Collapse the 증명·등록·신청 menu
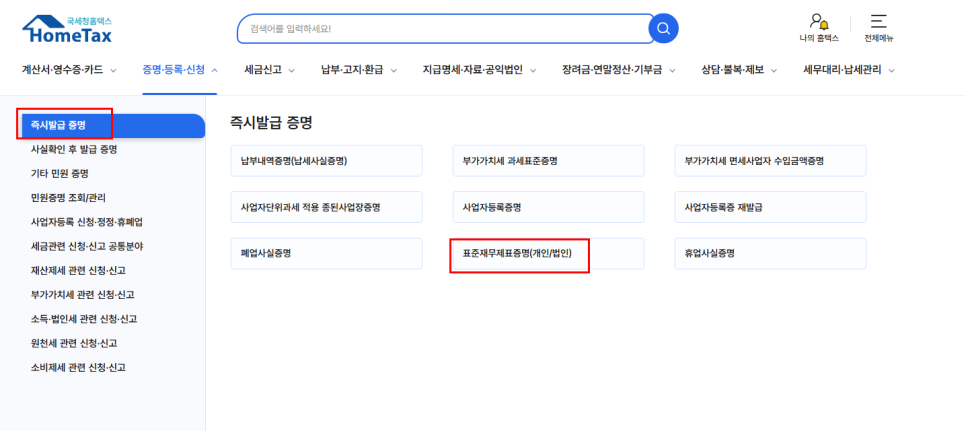 tap(180, 70)
